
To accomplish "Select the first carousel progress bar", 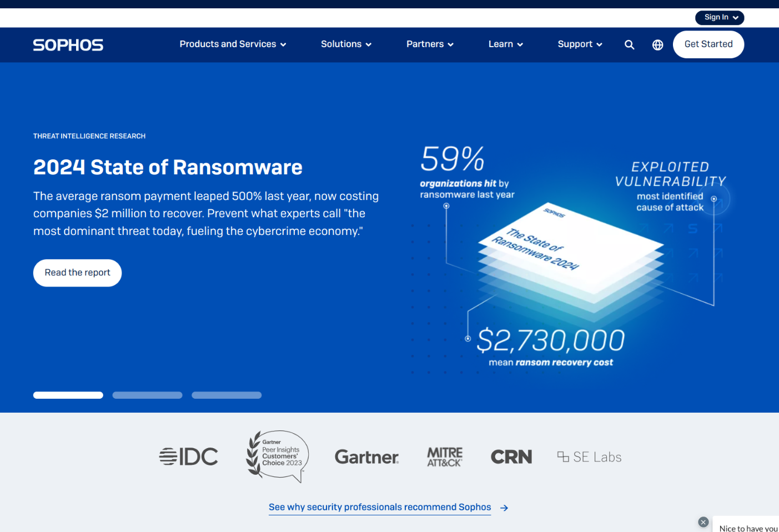I will tap(68, 395).
